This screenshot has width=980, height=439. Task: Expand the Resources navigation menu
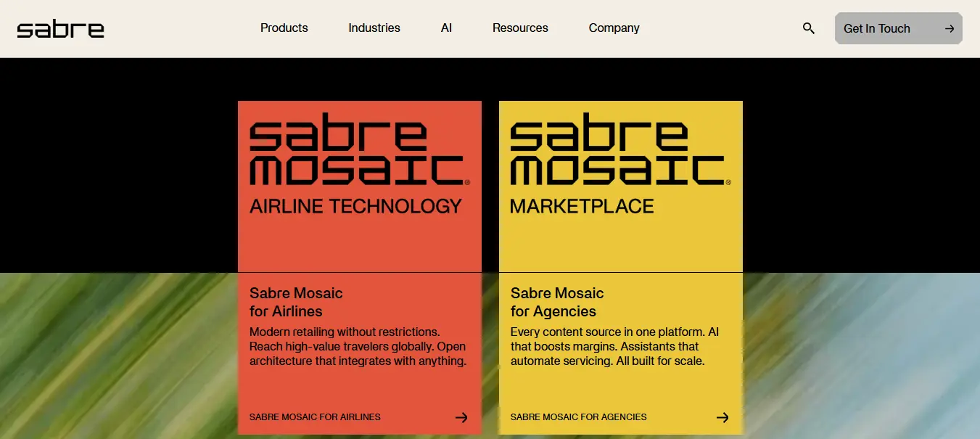pos(520,28)
